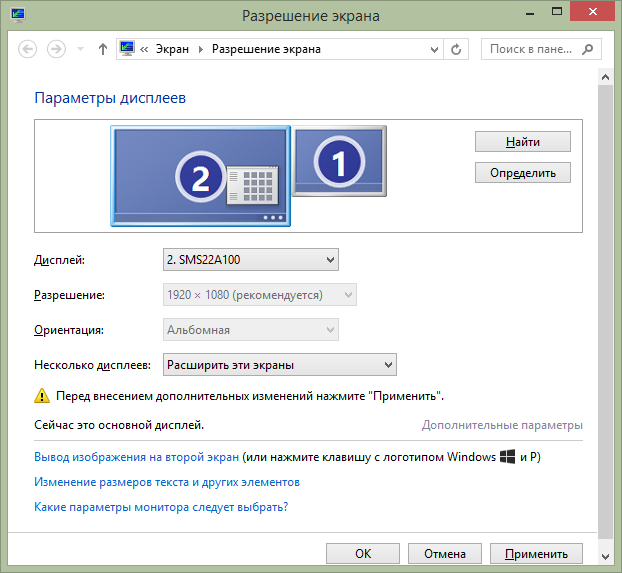The width and height of the screenshot is (622, 573).
Task: Open address bar history dropdown arrow
Action: coord(433,49)
